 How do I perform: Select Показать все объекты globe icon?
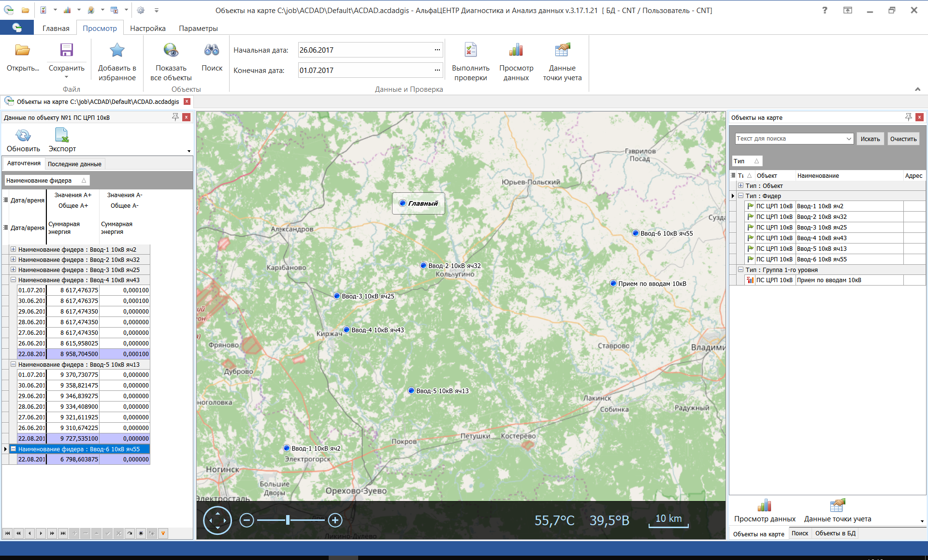tap(170, 50)
